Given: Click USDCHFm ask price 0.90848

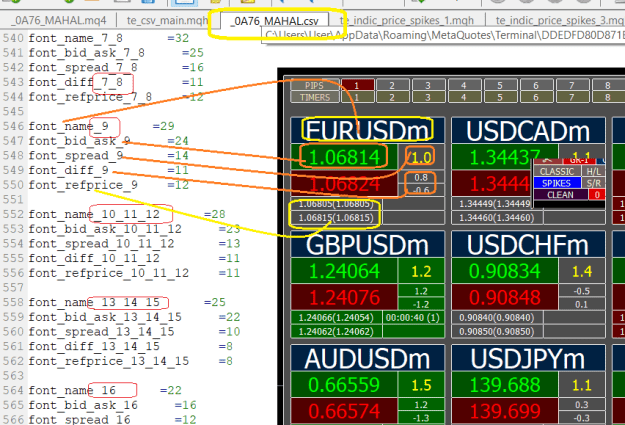Looking at the screenshot, I should 505,298.
